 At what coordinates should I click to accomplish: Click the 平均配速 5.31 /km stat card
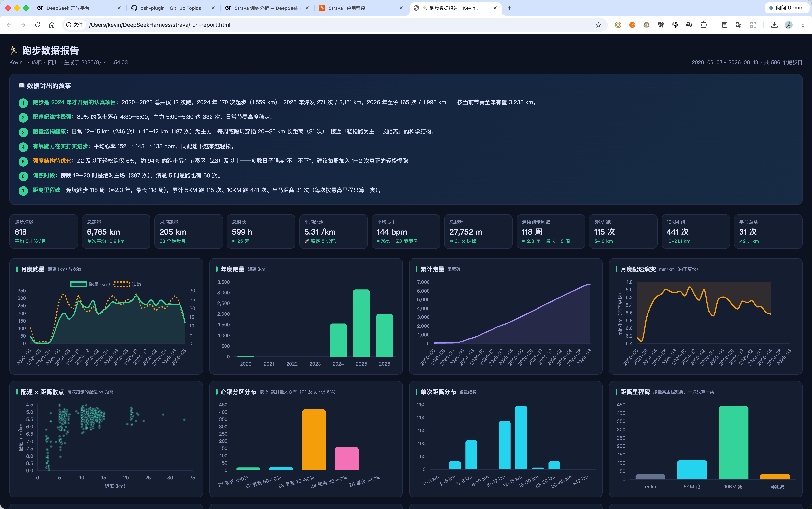tap(334, 232)
